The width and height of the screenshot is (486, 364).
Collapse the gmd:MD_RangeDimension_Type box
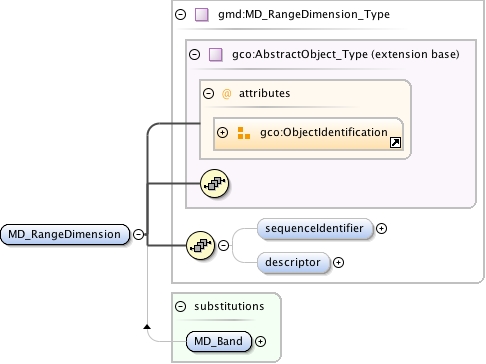tap(180, 14)
